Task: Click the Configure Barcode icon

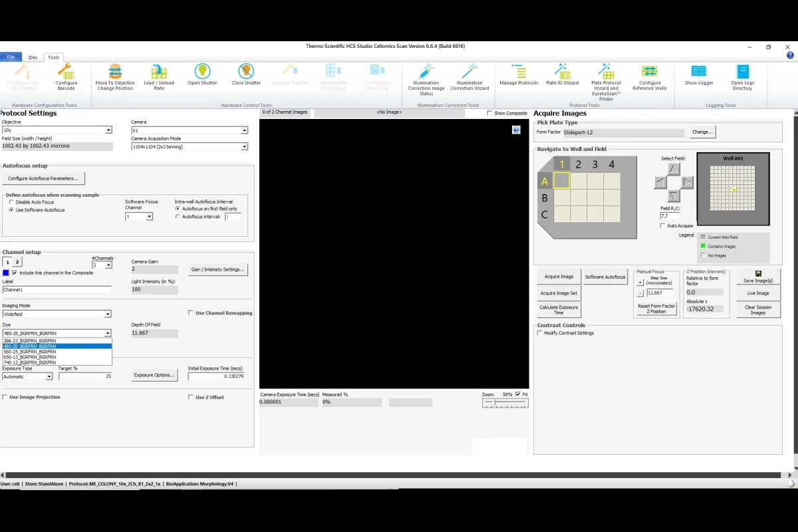Action: point(66,72)
